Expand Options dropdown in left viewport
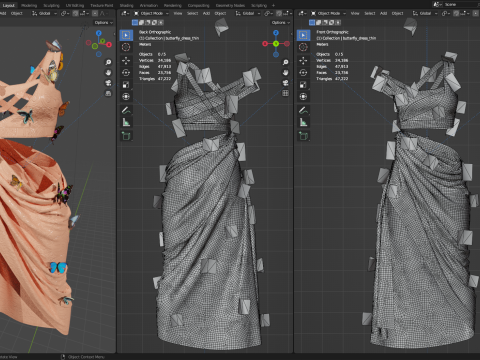This screenshot has width=480, height=360. pos(103,22)
